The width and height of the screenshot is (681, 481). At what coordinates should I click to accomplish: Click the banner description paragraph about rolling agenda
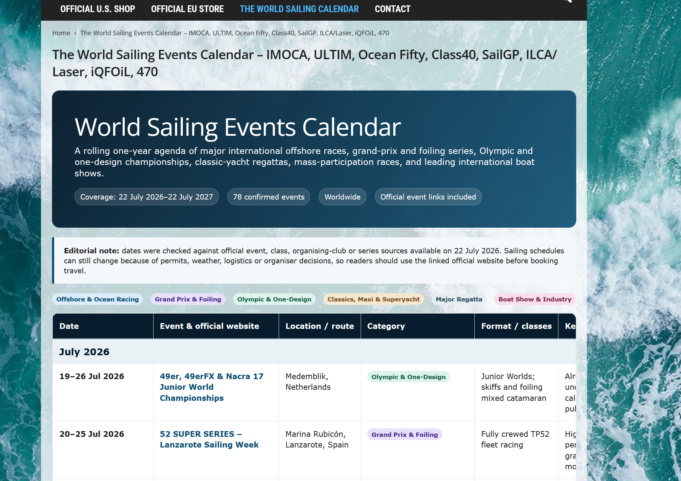304,162
